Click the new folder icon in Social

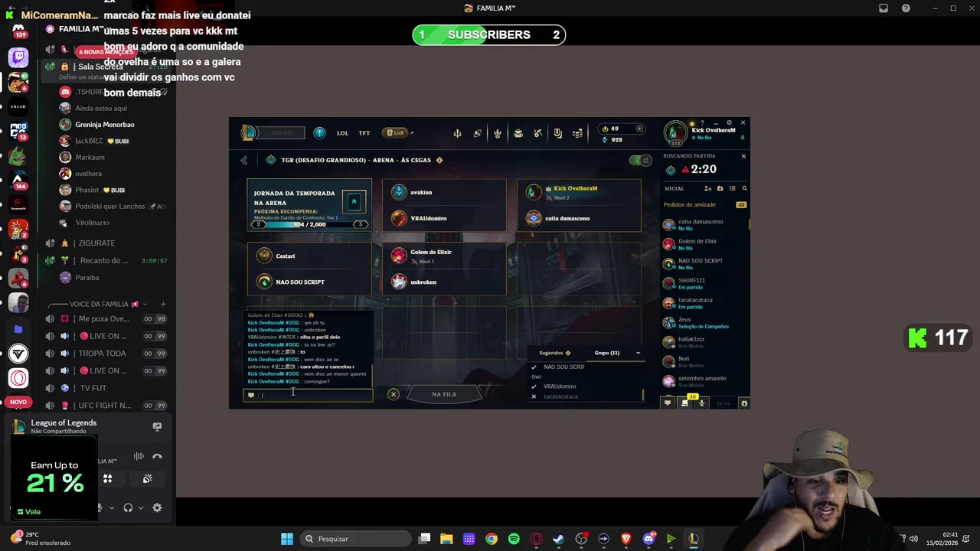tap(720, 188)
